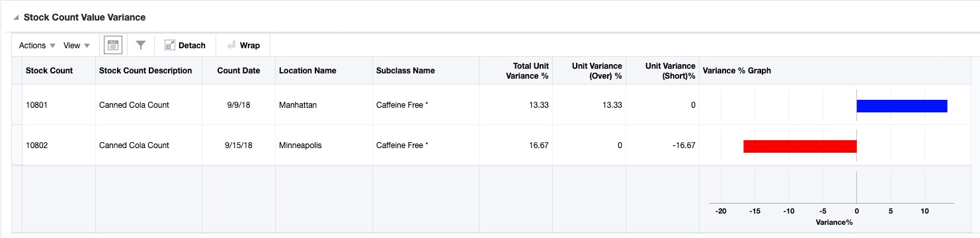
Task: Click count date 9/15/18
Action: tap(239, 145)
